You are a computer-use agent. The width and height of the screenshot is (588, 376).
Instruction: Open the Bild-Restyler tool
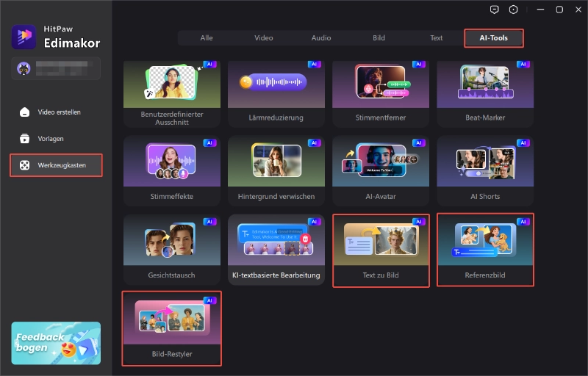tap(172, 328)
